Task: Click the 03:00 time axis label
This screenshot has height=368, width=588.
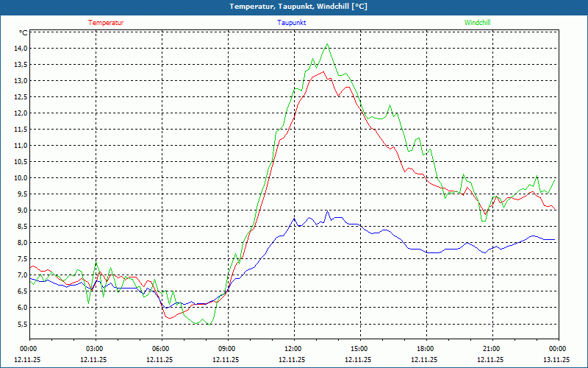Action: (95, 349)
